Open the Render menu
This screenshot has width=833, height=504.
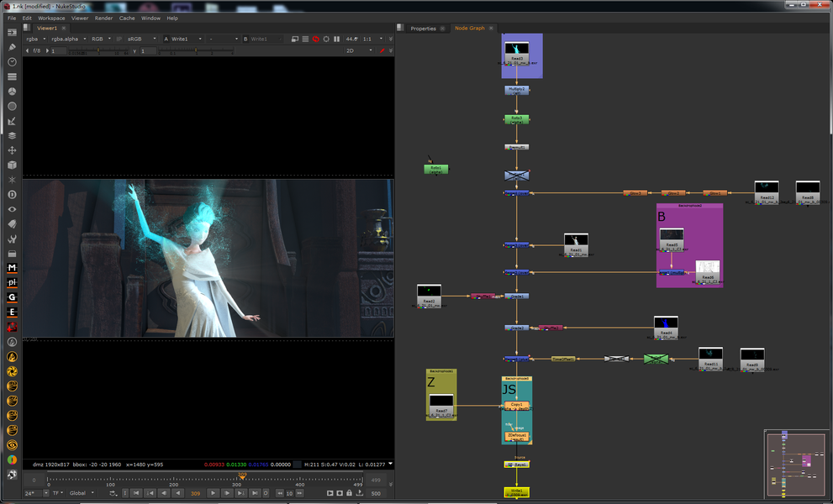(x=103, y=18)
